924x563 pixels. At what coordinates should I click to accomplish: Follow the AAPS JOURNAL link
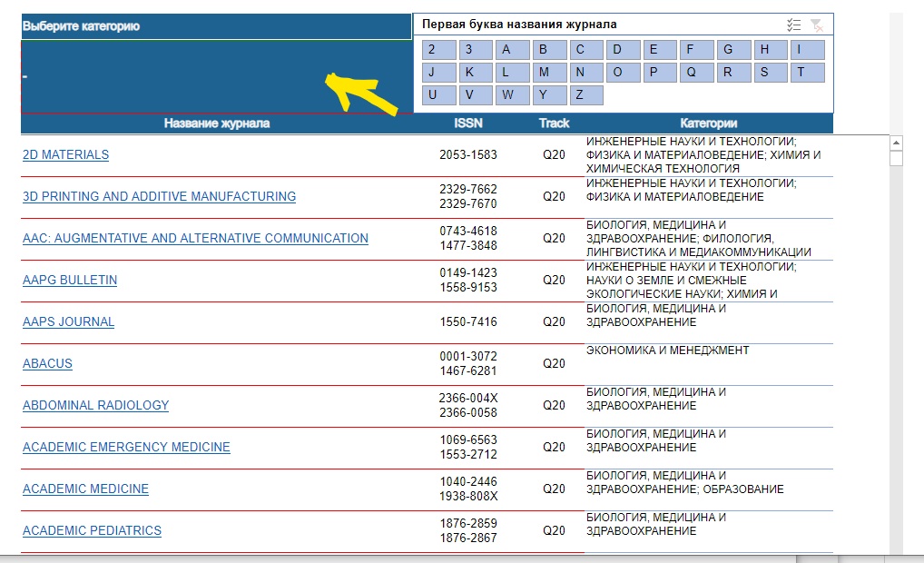(x=68, y=321)
